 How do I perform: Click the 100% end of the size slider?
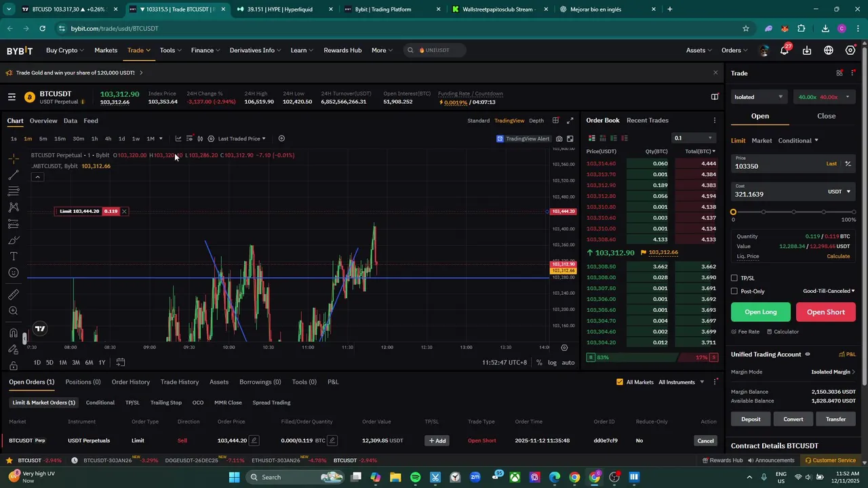pos(854,212)
